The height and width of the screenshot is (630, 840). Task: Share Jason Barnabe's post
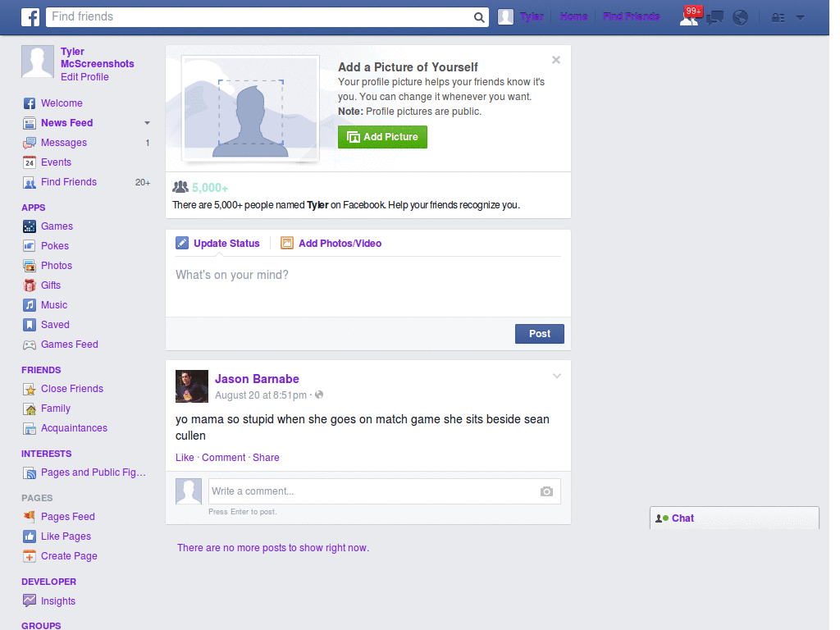coord(266,458)
